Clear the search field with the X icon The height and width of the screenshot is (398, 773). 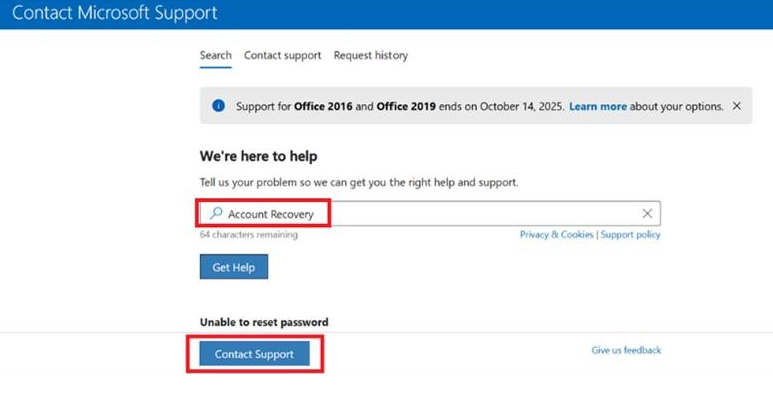(647, 214)
